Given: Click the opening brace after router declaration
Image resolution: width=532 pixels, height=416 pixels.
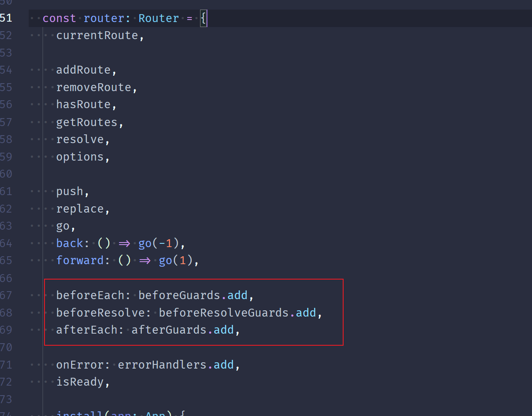Looking at the screenshot, I should click(x=203, y=18).
